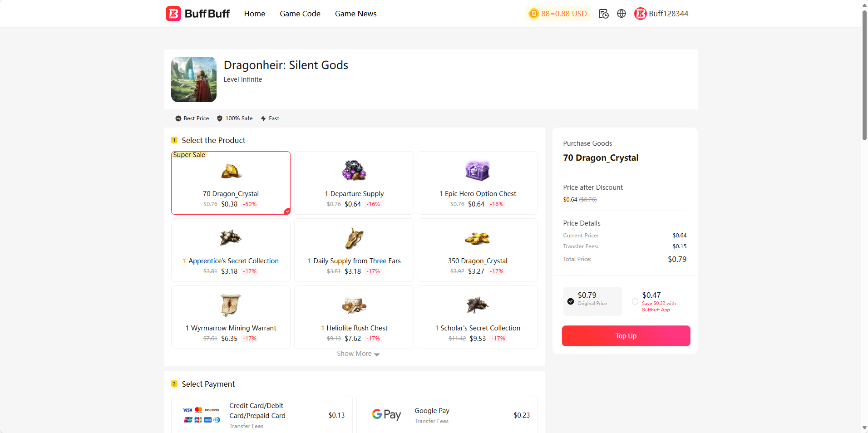Screen dimensions: 868x433
Task: Select the Departure Supply item icon
Action: 354,171
